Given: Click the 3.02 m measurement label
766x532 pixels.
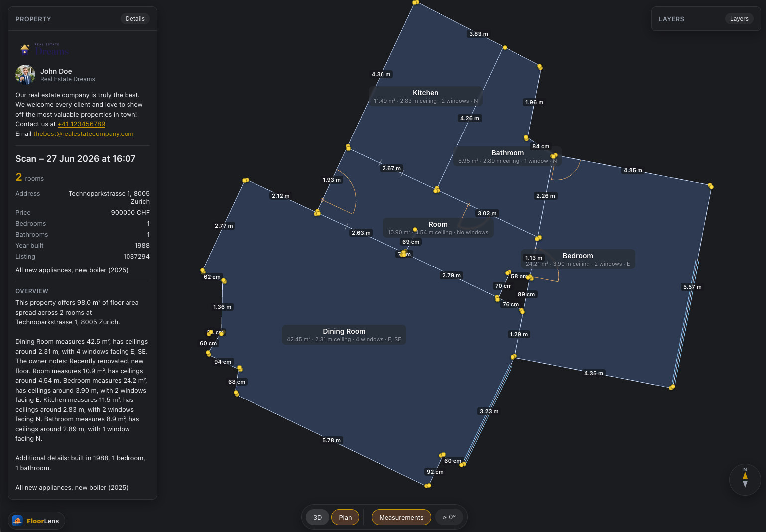Looking at the screenshot, I should coord(487,213).
